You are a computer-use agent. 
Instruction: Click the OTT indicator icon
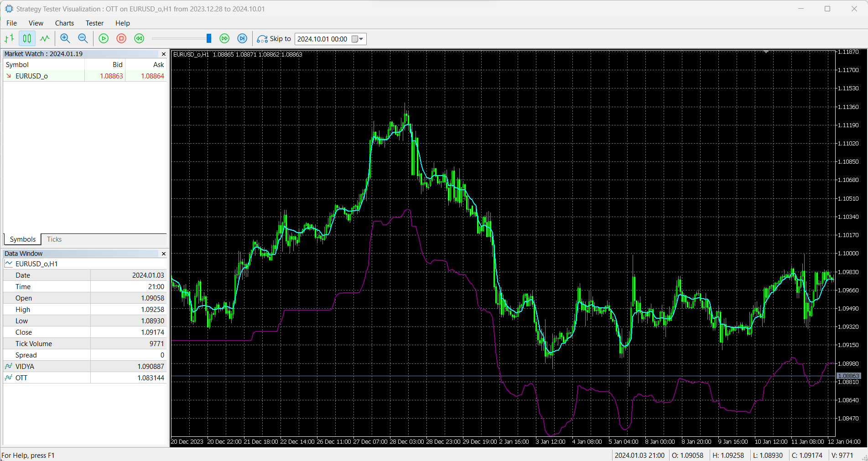9,378
